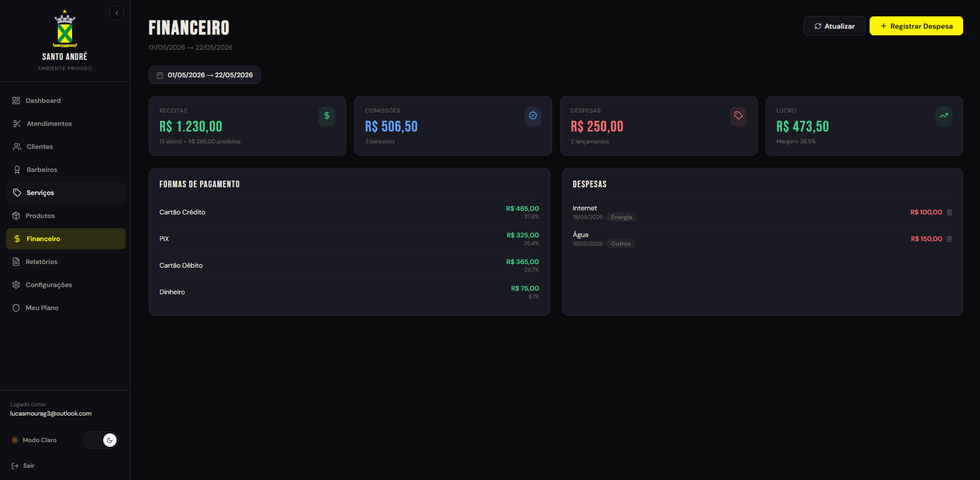980x480 pixels.
Task: Toggle the light/dark mode switch
Action: [101, 440]
